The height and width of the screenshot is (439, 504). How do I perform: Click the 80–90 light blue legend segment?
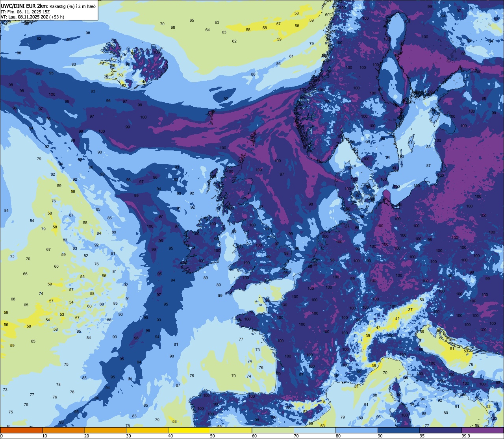(357, 430)
